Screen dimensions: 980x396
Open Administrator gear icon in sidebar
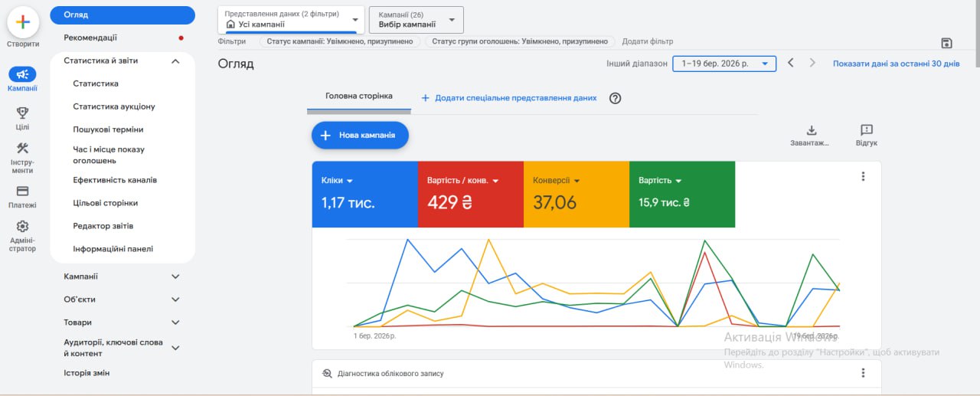22,226
